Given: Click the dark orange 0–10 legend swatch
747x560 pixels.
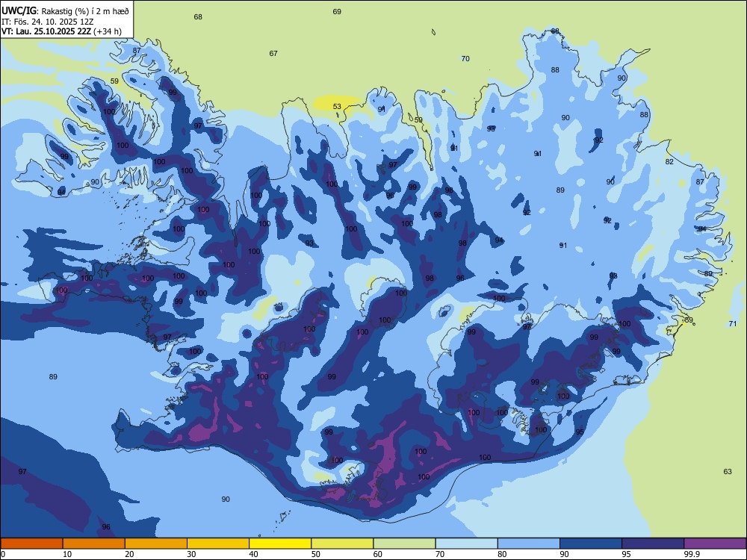Looking at the screenshot, I should [x=31, y=544].
